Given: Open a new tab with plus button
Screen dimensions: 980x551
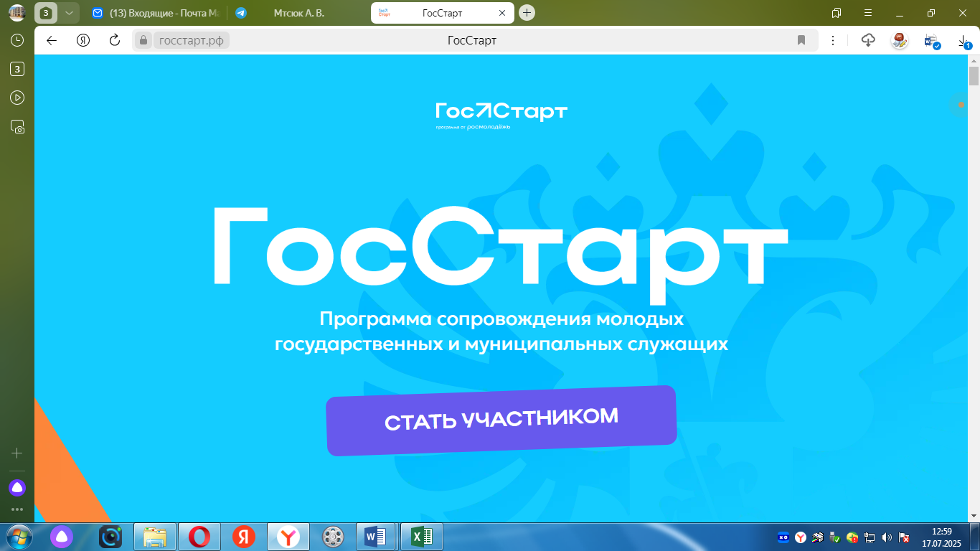Looking at the screenshot, I should coord(527,13).
